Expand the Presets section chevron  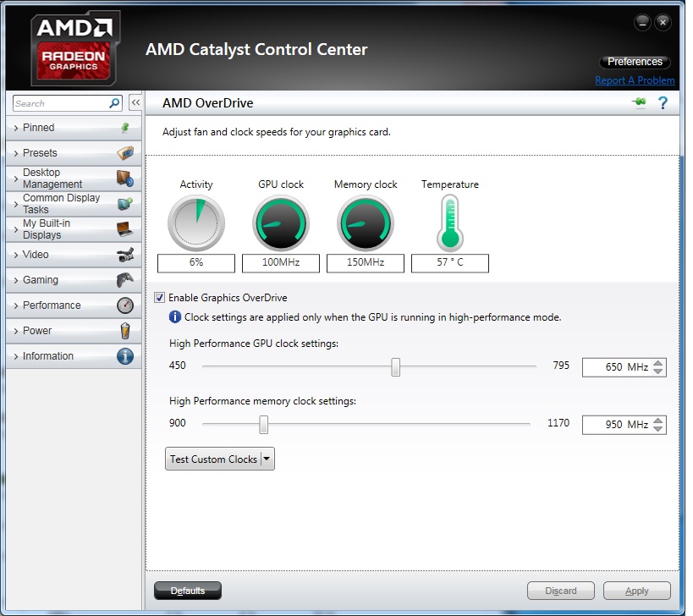tap(16, 153)
